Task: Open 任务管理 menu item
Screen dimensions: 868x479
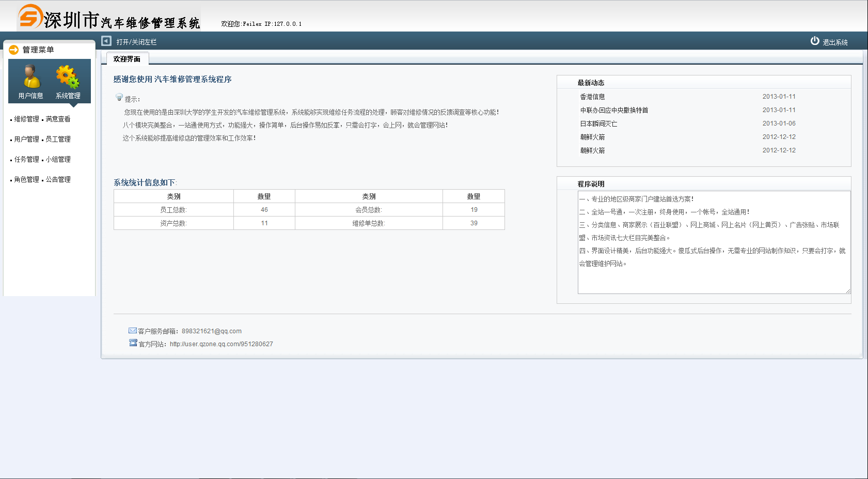Action: click(x=26, y=159)
